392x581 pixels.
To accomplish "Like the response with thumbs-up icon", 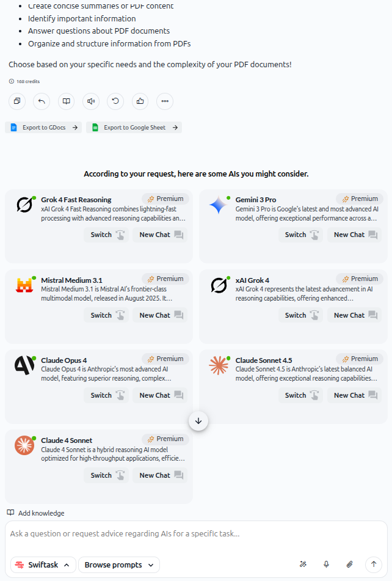I will (x=140, y=101).
